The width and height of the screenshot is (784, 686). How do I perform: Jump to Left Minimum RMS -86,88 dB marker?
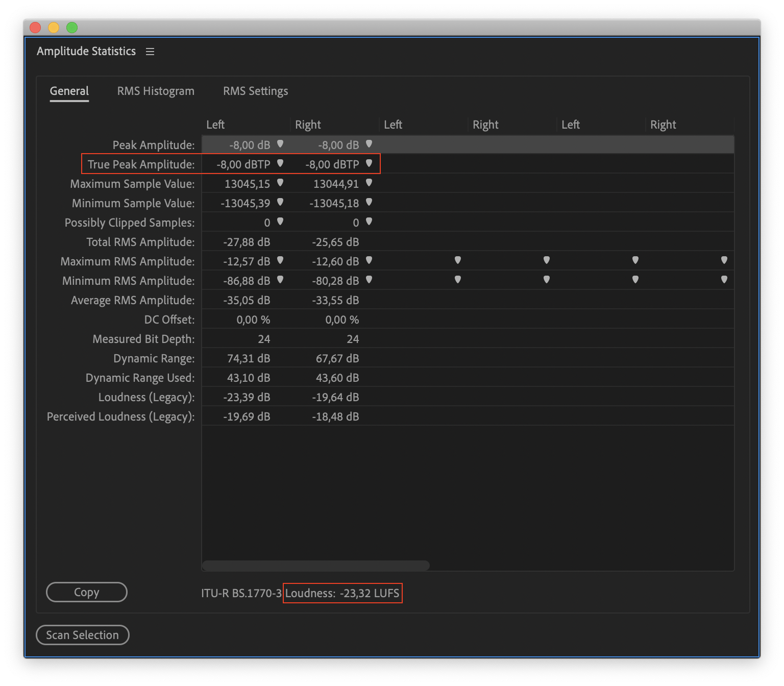[280, 280]
